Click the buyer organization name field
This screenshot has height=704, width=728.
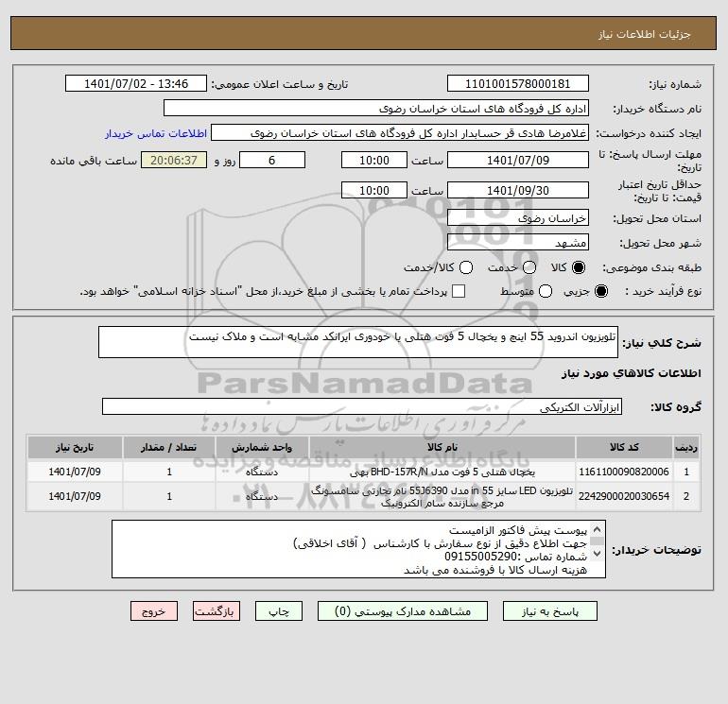(376, 109)
